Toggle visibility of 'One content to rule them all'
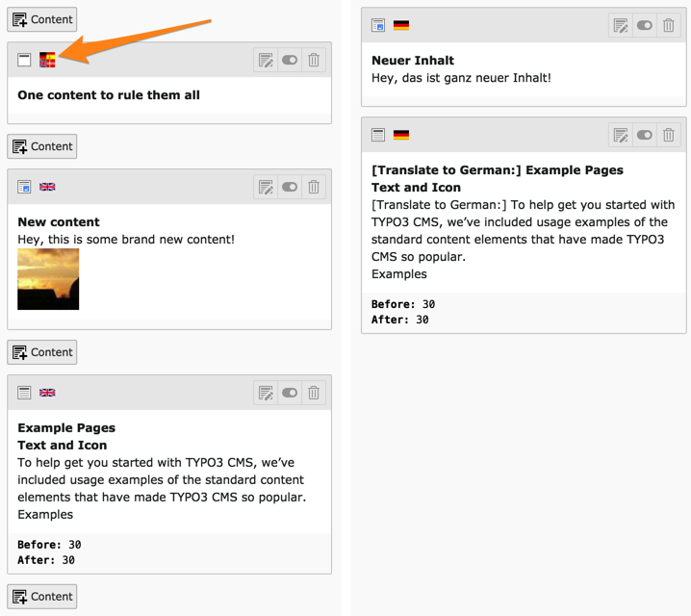The height and width of the screenshot is (616, 691). [290, 60]
